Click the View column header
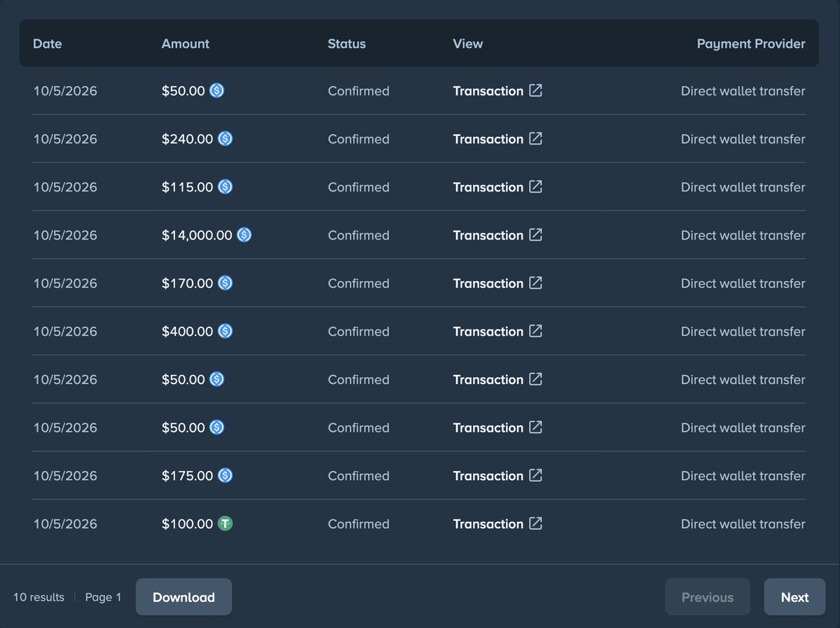The image size is (840, 628). tap(468, 43)
